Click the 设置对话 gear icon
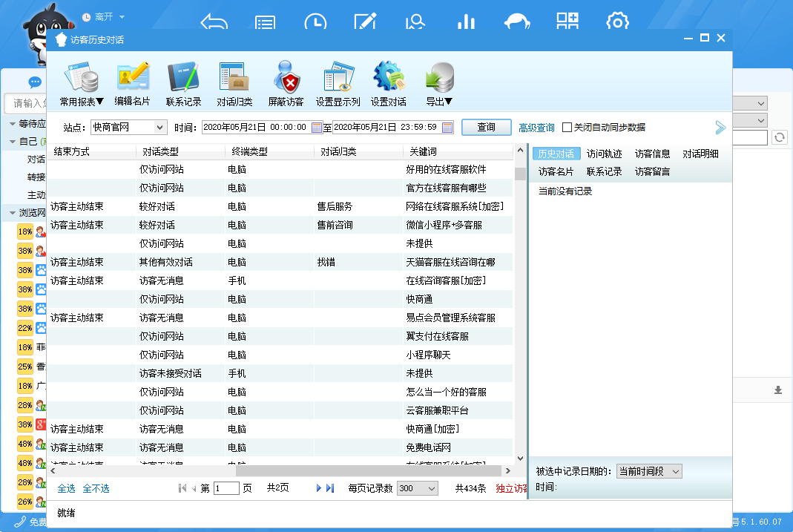The image size is (793, 532). coord(389,77)
